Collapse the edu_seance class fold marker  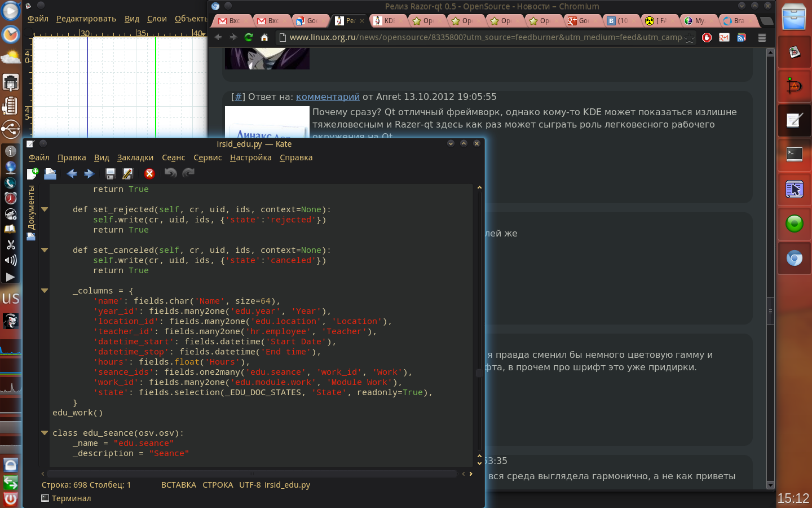[45, 433]
